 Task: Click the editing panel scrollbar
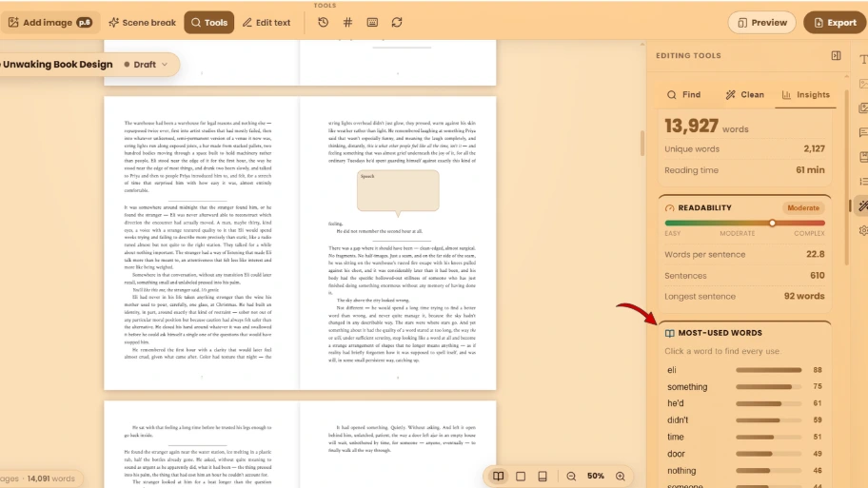coord(846,177)
